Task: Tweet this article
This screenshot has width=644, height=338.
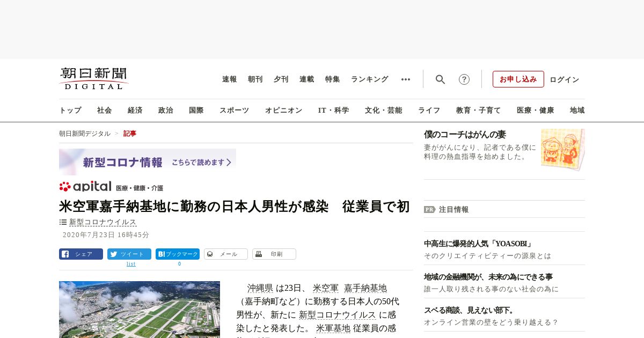Action: 129,254
